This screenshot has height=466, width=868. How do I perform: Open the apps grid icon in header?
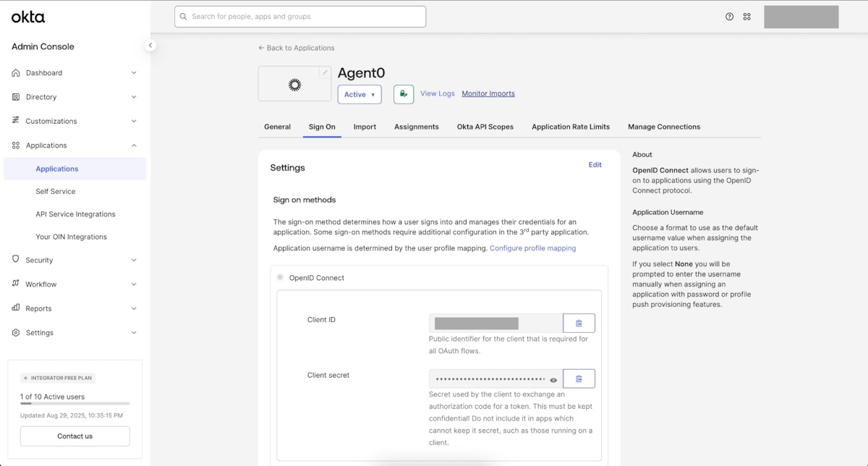point(747,17)
